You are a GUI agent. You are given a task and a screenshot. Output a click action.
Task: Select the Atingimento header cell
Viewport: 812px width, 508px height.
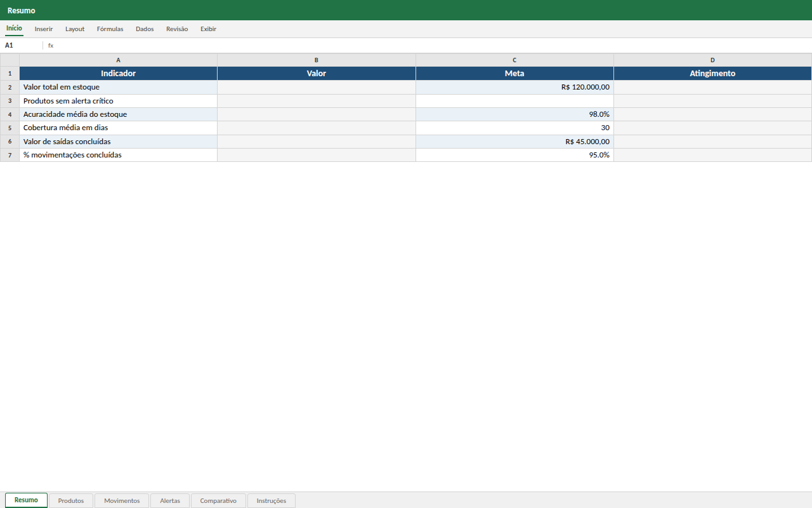pyautogui.click(x=712, y=74)
